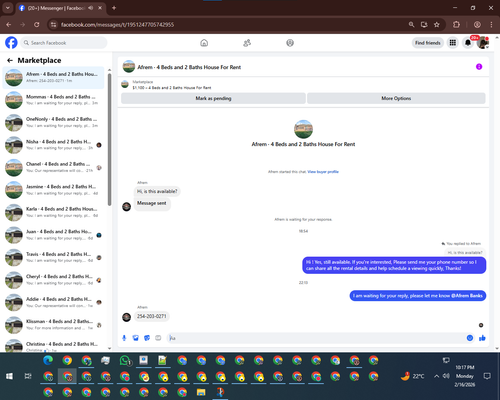Open the Mommas conversation in list
Image resolution: width=500 pixels, height=400 pixels.
pyautogui.click(x=53, y=100)
